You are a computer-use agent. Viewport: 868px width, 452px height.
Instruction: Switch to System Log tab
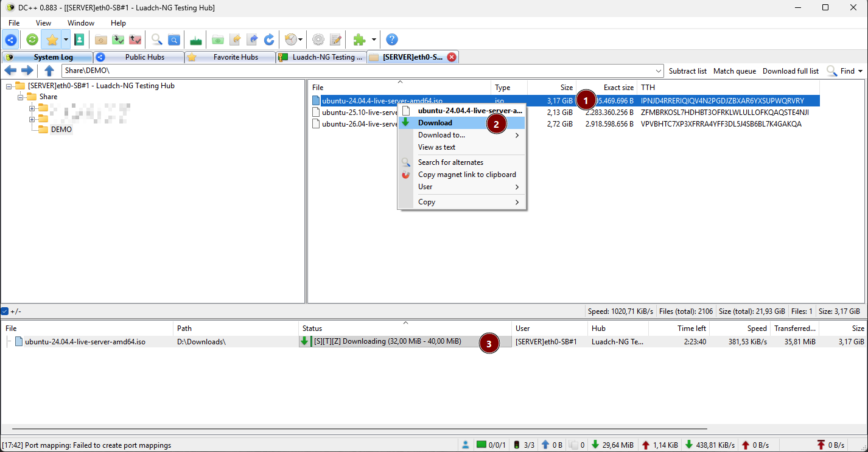pos(47,57)
